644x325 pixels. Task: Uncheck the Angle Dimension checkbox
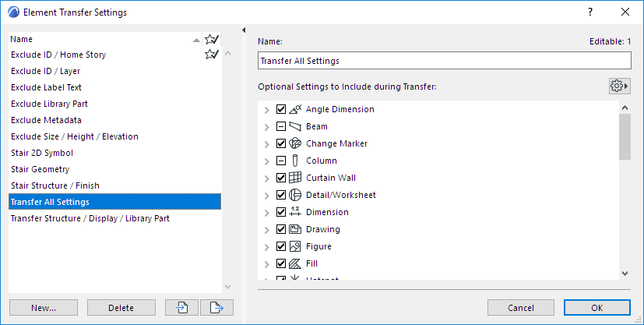[281, 109]
